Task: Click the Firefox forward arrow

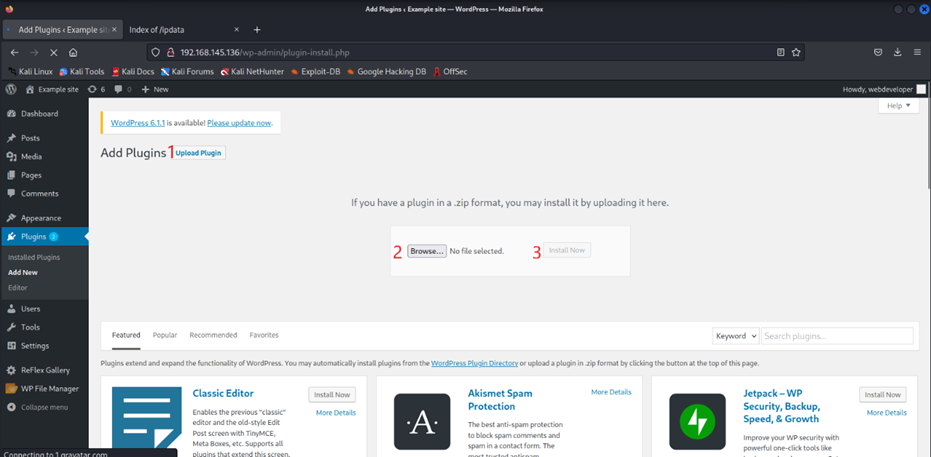Action: [x=34, y=52]
